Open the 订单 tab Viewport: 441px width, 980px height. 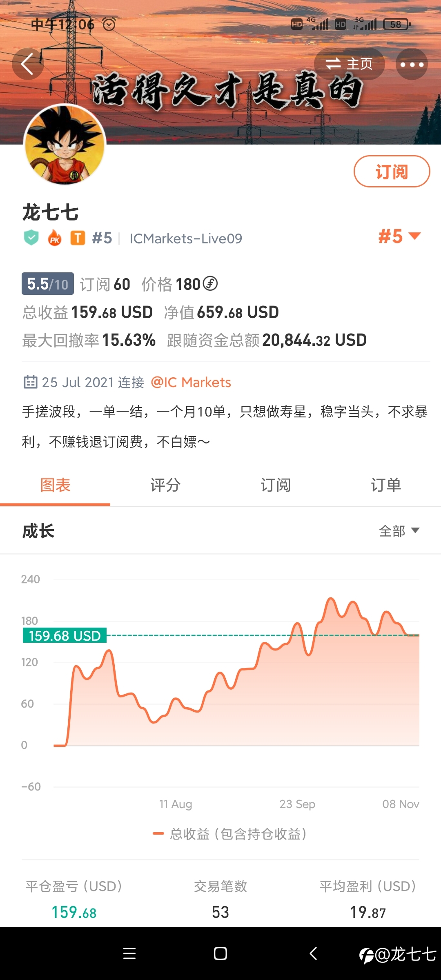point(386,486)
